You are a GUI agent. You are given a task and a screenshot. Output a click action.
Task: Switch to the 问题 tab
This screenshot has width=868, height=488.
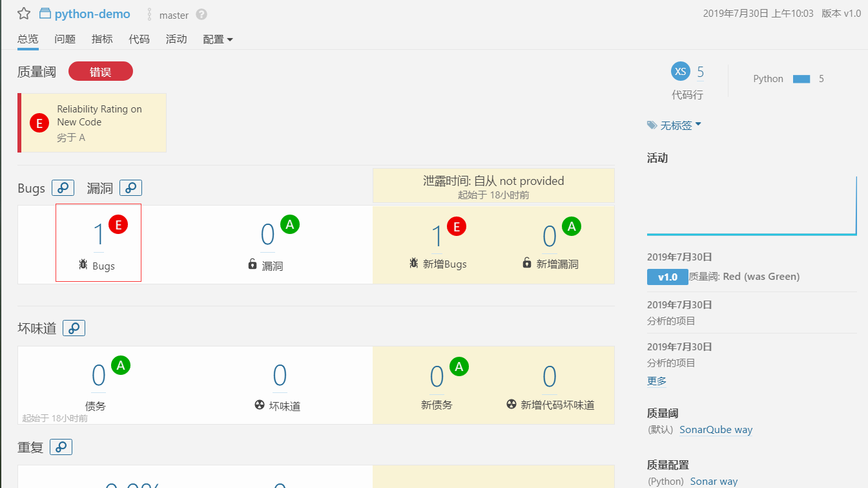65,39
